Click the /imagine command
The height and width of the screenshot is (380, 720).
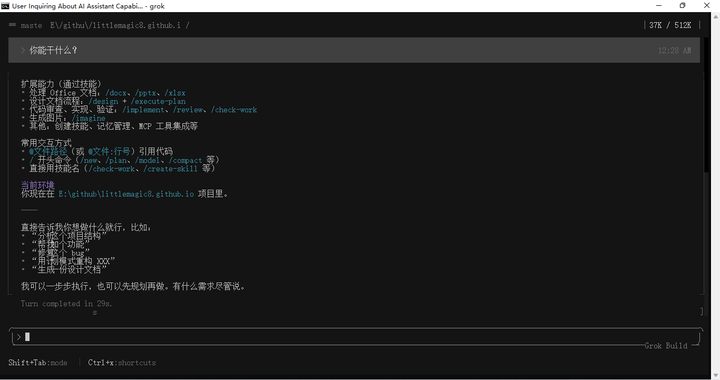(89, 118)
